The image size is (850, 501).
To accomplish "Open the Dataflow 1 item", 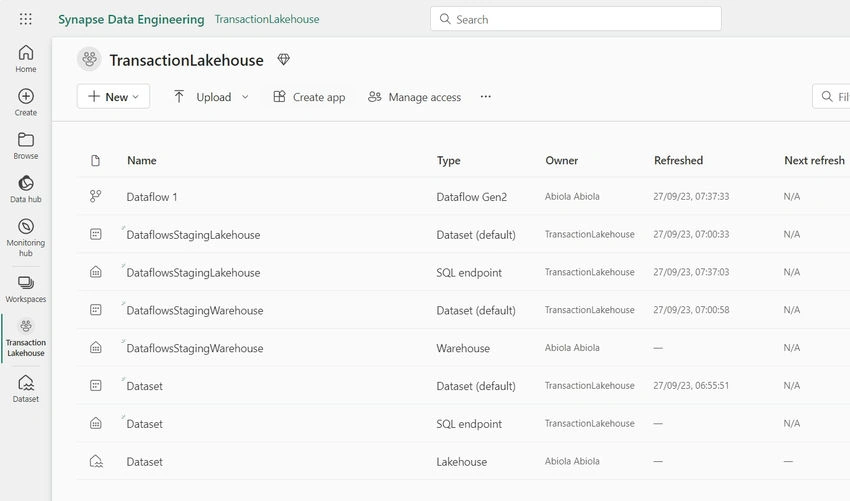I will click(152, 197).
